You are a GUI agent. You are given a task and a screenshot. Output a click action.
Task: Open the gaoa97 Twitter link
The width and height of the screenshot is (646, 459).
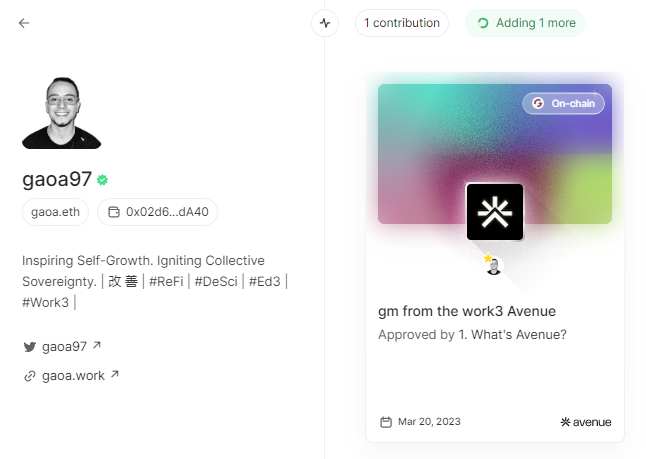64,347
